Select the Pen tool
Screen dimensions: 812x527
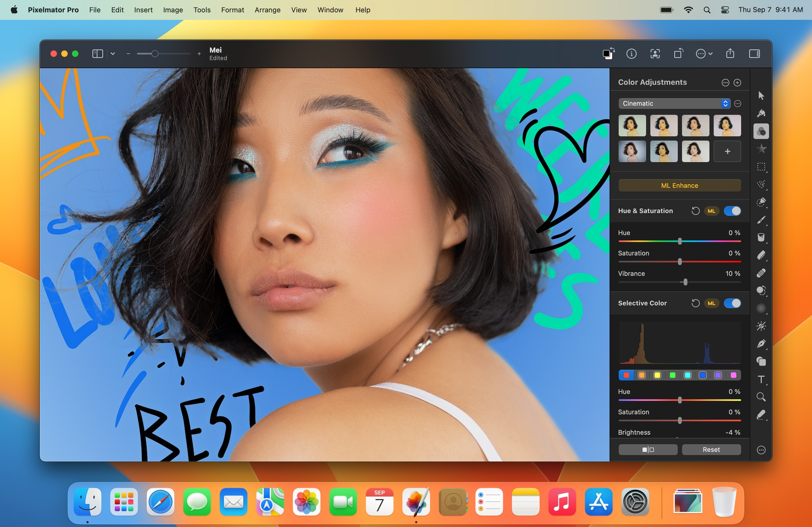tap(761, 344)
